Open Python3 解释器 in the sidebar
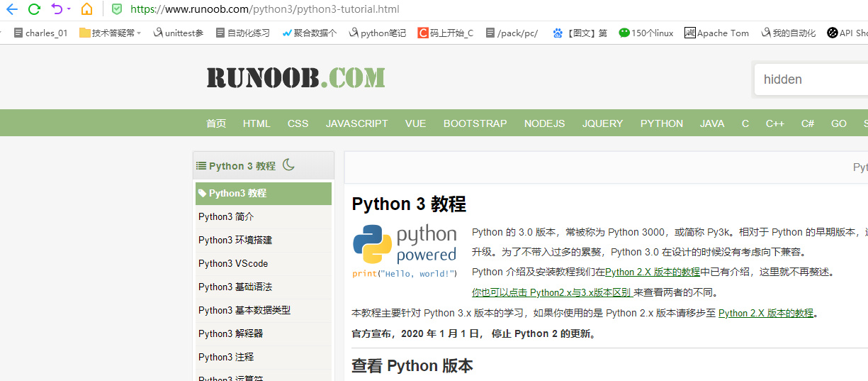This screenshot has height=381, width=868. 264,333
